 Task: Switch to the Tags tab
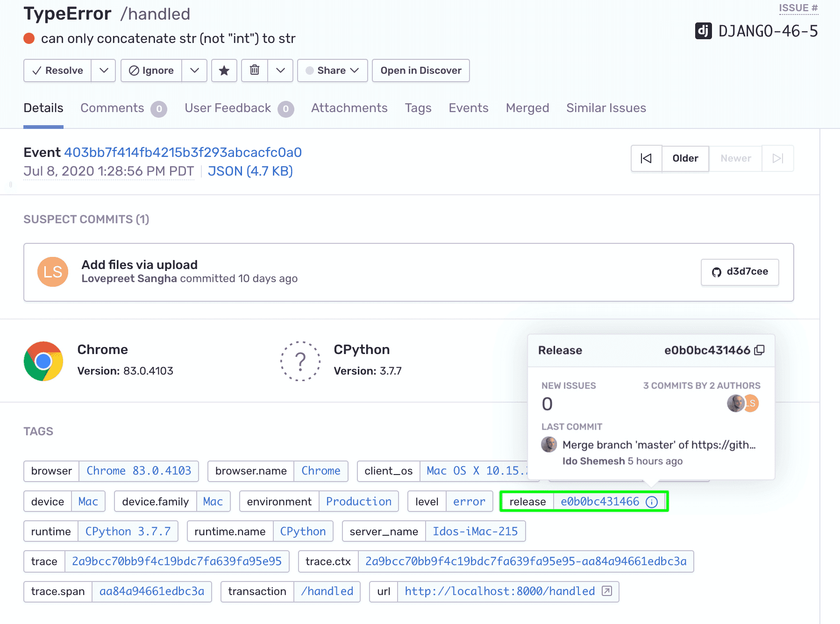coord(418,108)
